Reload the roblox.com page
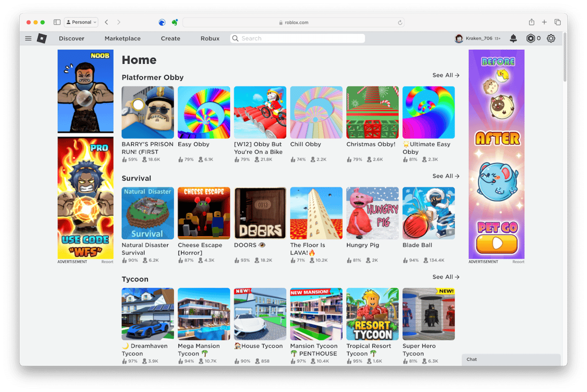587x392 pixels. point(400,23)
